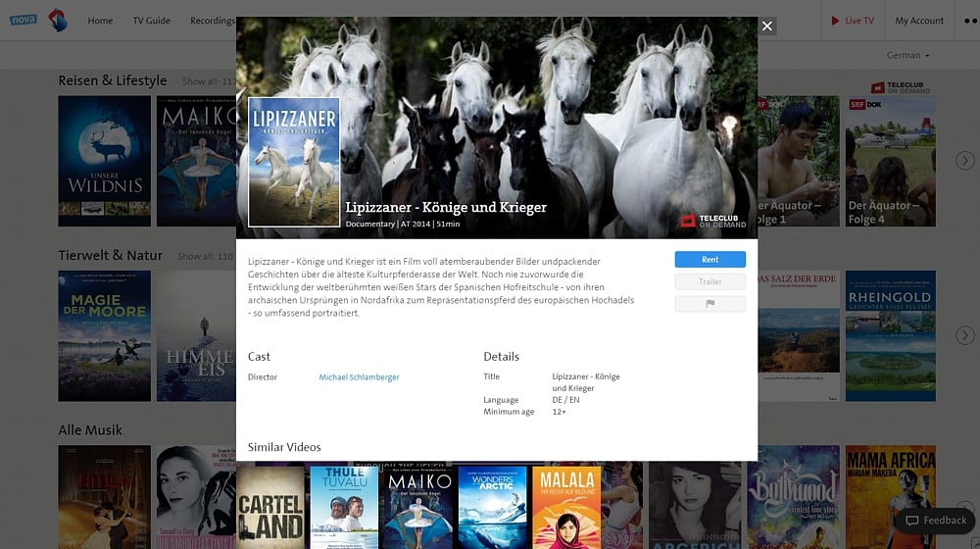
Task: Open Rheingold movie poster
Action: (891, 336)
